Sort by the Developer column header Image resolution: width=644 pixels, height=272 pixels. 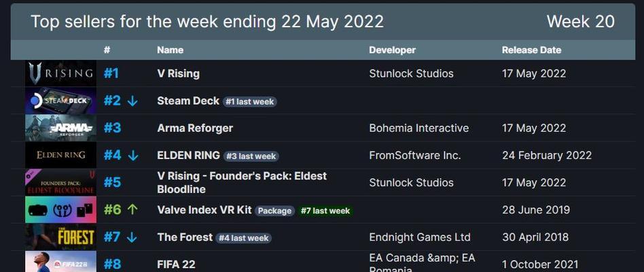(x=392, y=50)
